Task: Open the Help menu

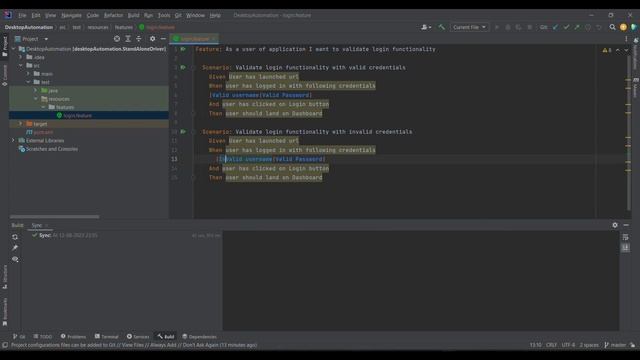Action: [x=215, y=15]
